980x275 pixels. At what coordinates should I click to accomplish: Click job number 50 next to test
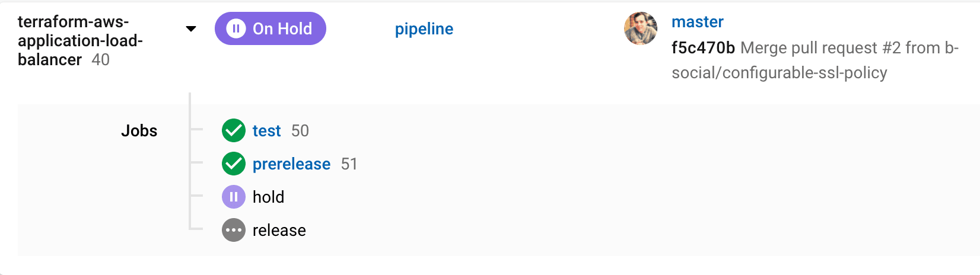point(300,131)
